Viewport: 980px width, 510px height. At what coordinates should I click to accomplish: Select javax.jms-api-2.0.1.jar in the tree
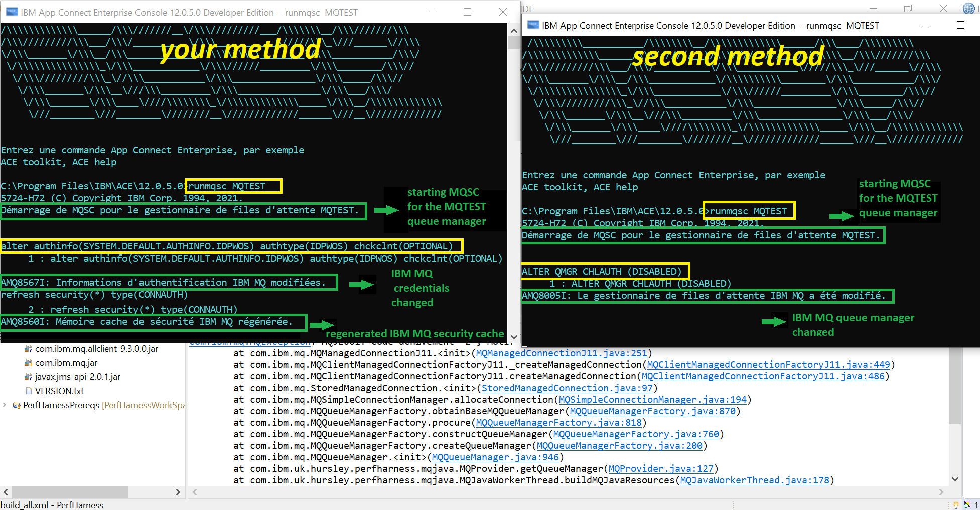pyautogui.click(x=78, y=377)
